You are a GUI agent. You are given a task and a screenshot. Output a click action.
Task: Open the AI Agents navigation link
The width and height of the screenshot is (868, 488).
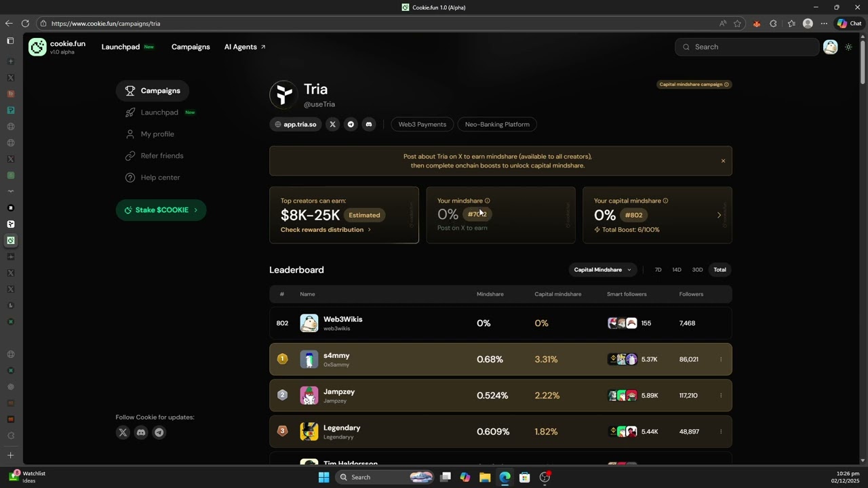click(x=245, y=47)
